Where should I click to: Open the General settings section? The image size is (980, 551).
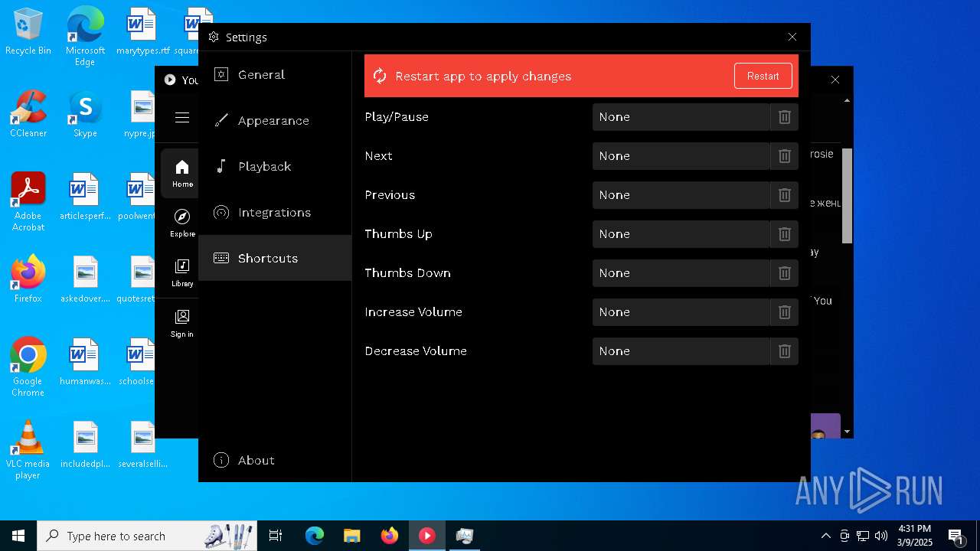[275, 74]
